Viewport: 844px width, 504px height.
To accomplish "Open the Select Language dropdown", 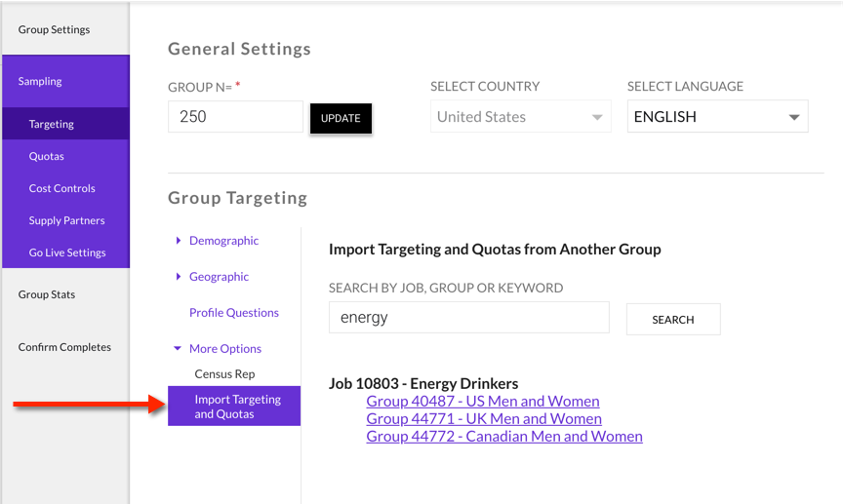I will coord(717,117).
